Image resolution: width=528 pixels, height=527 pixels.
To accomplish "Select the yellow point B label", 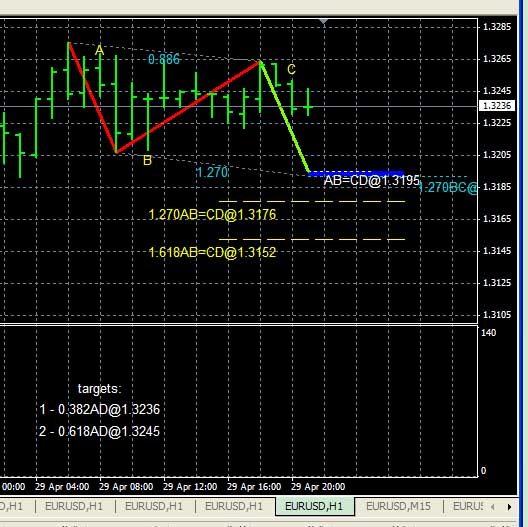I will coord(147,160).
